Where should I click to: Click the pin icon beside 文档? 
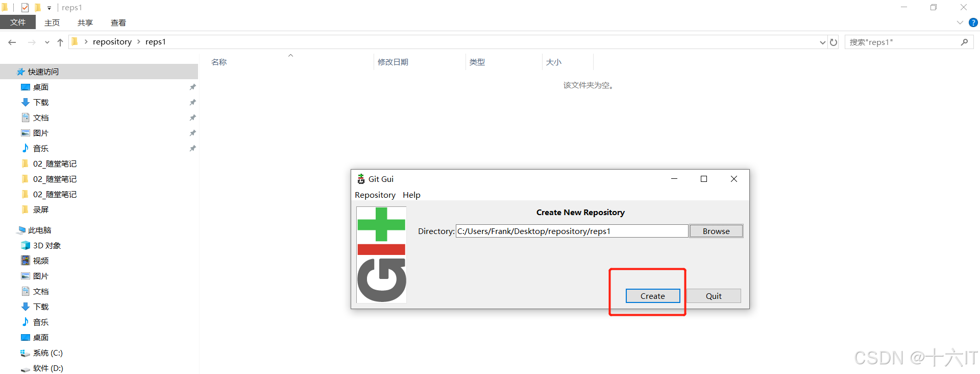(x=192, y=118)
